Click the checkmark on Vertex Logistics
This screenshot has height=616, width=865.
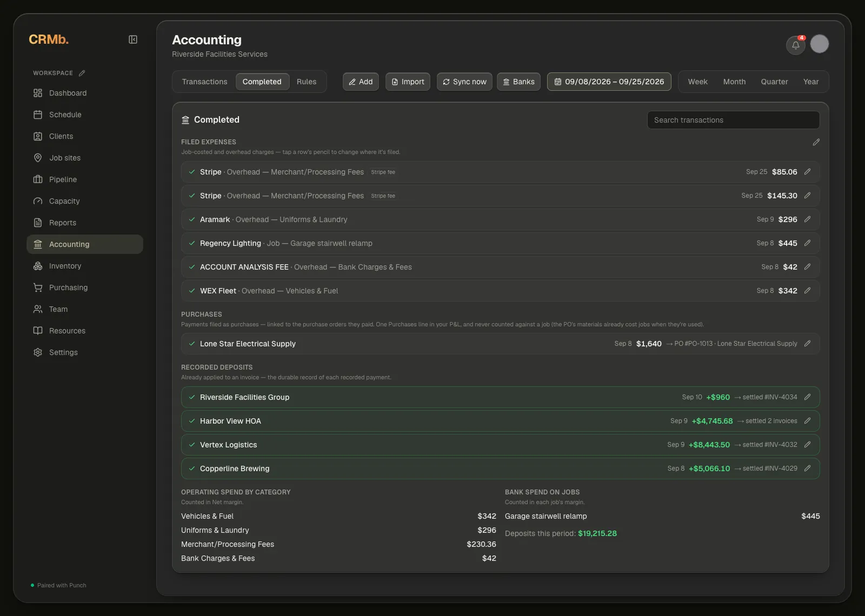pyautogui.click(x=192, y=445)
